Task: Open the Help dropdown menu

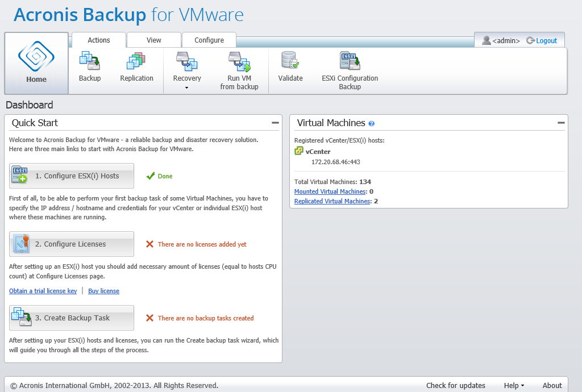Action: 514,385
